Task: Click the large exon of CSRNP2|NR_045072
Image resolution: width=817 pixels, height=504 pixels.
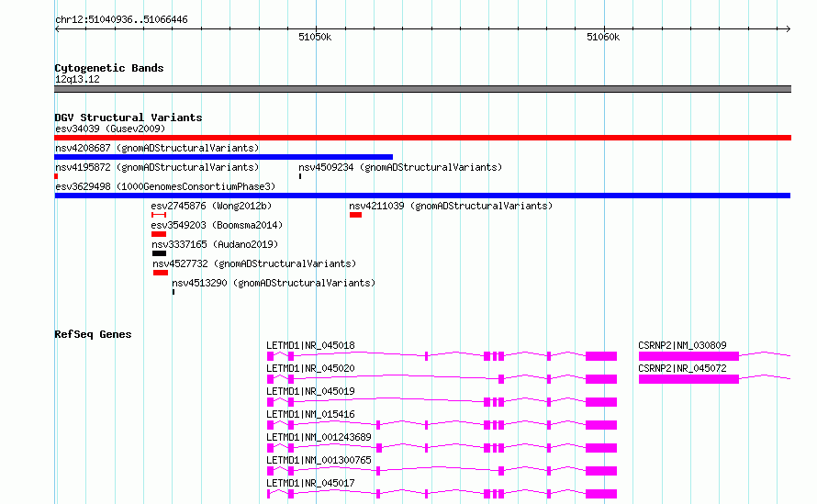Action: click(x=688, y=379)
